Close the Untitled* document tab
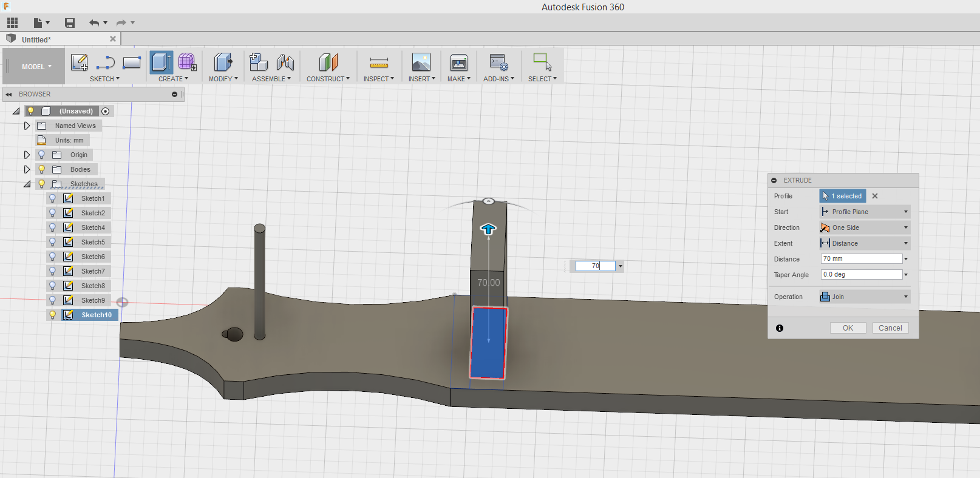This screenshot has height=478, width=980. pyautogui.click(x=112, y=39)
